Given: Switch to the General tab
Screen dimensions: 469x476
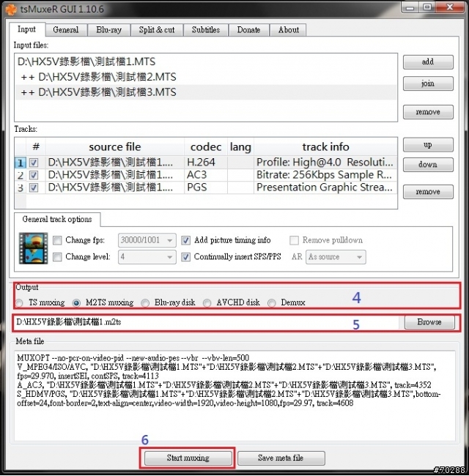Looking at the screenshot, I should [66, 30].
